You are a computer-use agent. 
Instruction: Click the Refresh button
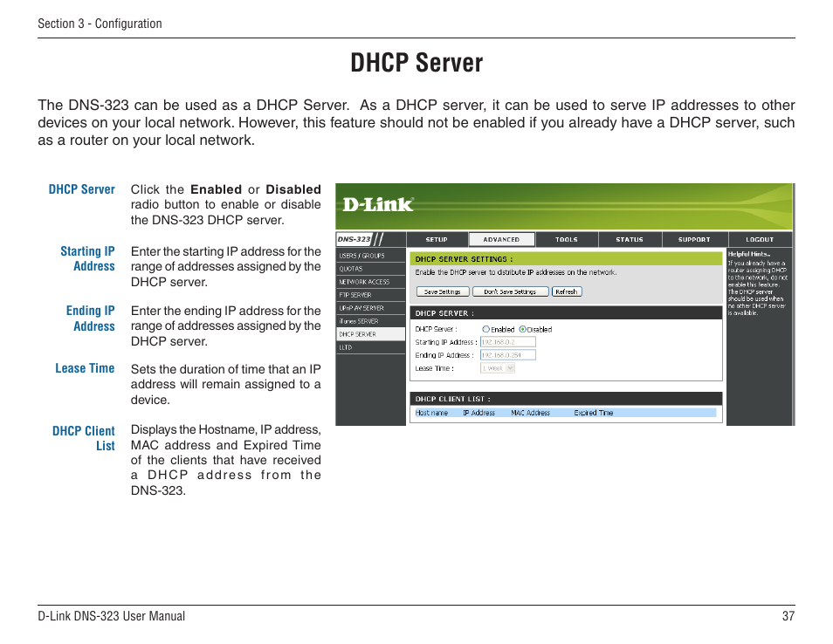click(567, 291)
